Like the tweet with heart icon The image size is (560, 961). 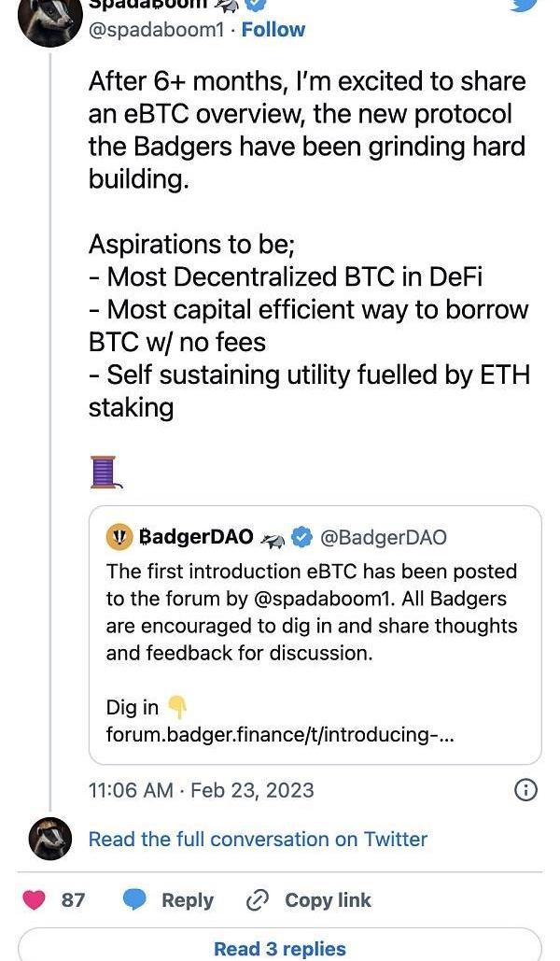point(35,900)
